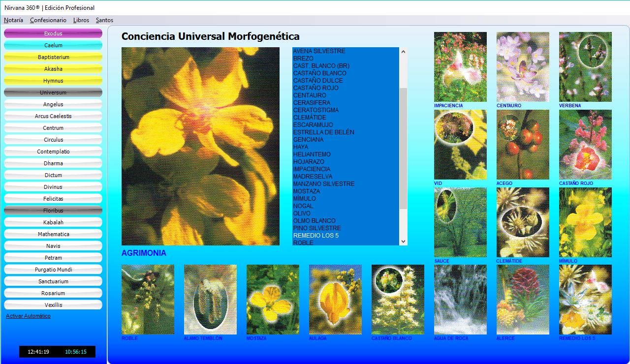
Task: Open the Contemplatio module
Action: point(53,152)
